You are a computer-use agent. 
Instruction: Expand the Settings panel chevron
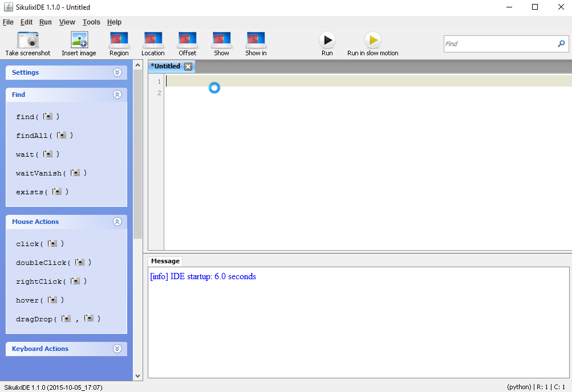coord(117,72)
